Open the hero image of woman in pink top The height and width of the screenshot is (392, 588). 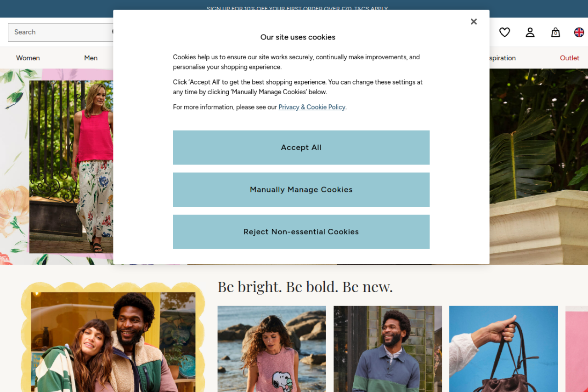(71, 167)
